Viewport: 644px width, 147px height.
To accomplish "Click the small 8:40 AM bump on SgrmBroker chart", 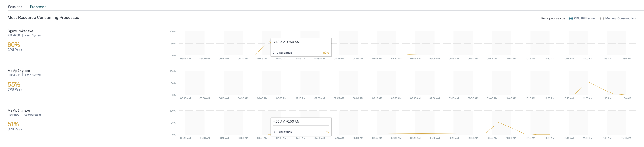I will tap(410, 55).
